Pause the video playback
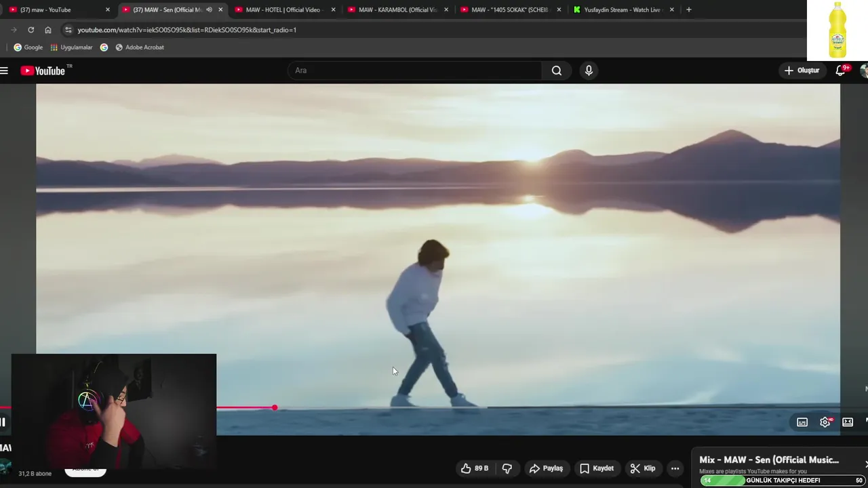The image size is (868, 488). coord(3,422)
